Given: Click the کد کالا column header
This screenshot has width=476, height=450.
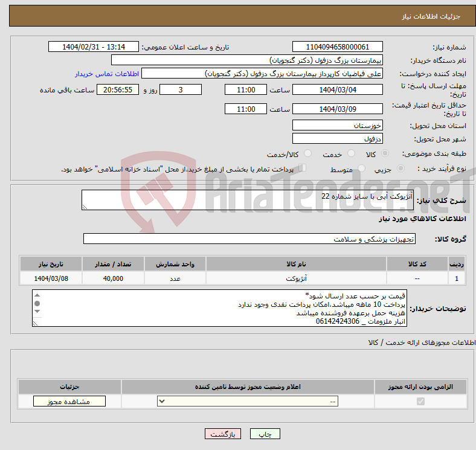Looking at the screenshot, I should click(417, 264).
